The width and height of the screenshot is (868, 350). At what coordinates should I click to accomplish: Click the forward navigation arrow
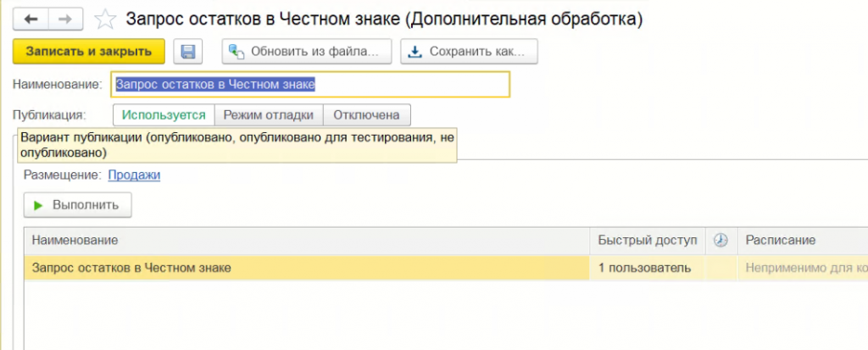[64, 18]
